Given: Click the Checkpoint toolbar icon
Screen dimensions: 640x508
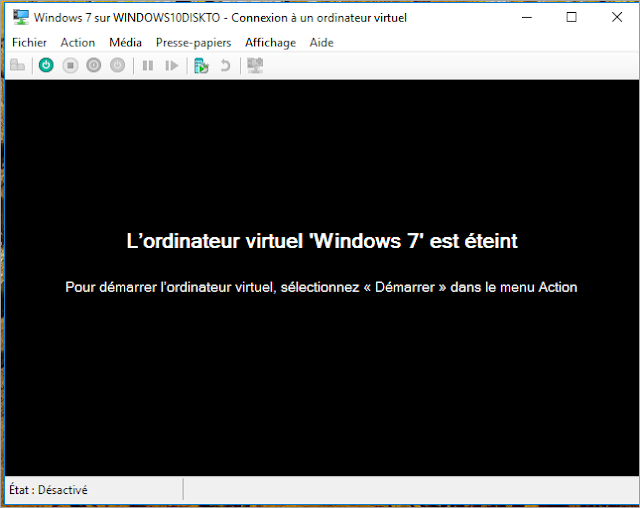Looking at the screenshot, I should tap(201, 65).
